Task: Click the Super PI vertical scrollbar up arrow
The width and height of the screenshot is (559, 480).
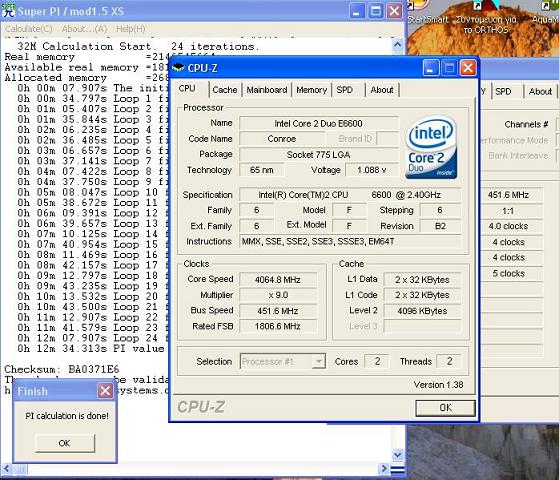Action: click(398, 45)
